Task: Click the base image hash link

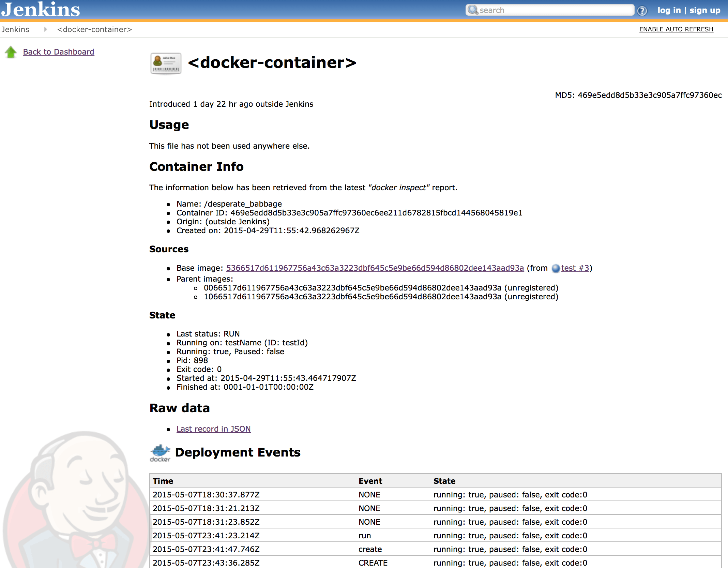Action: [375, 268]
